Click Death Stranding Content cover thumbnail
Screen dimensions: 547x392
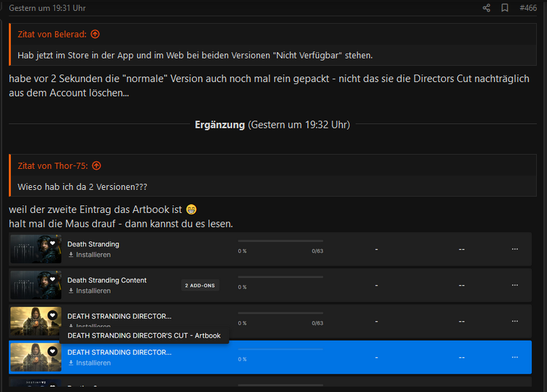pos(36,285)
